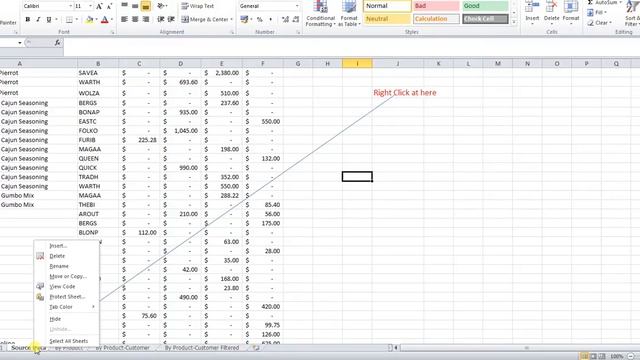Open the Format cells menu
This screenshot has width=640, height=360.
tap(571, 12)
